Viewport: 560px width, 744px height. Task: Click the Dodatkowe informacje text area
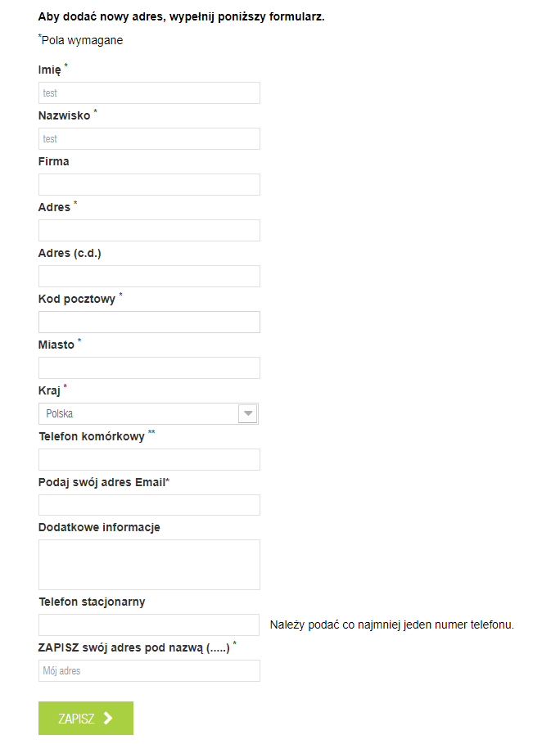[149, 565]
